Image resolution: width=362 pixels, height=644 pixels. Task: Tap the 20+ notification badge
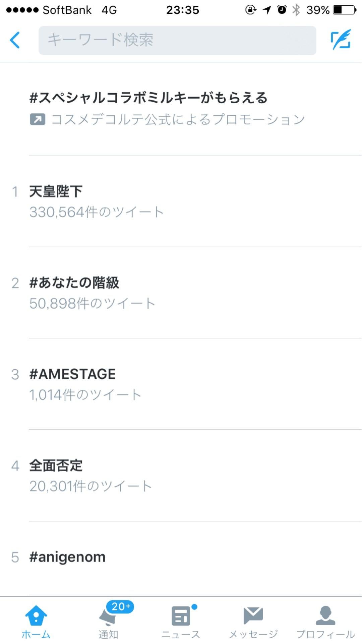pos(120,606)
